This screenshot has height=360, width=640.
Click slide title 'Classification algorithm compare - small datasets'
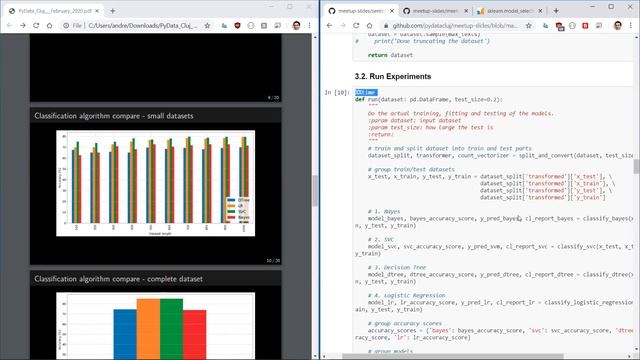(x=114, y=116)
